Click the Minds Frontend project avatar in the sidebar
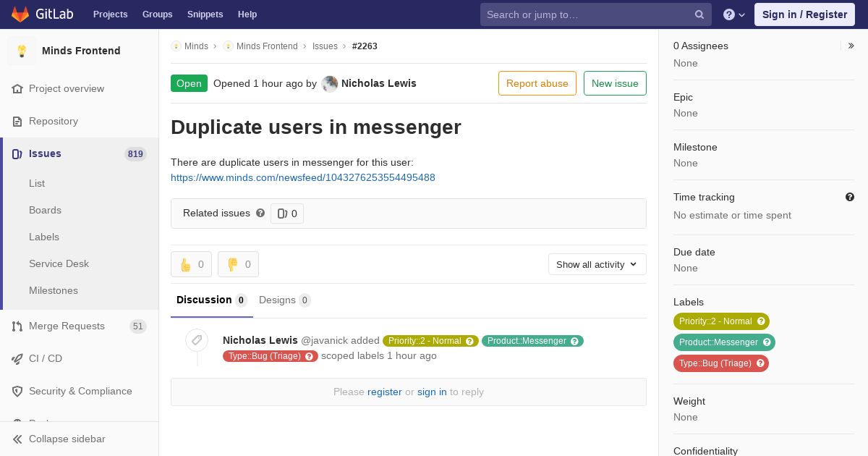This screenshot has width=868, height=456. [22, 51]
